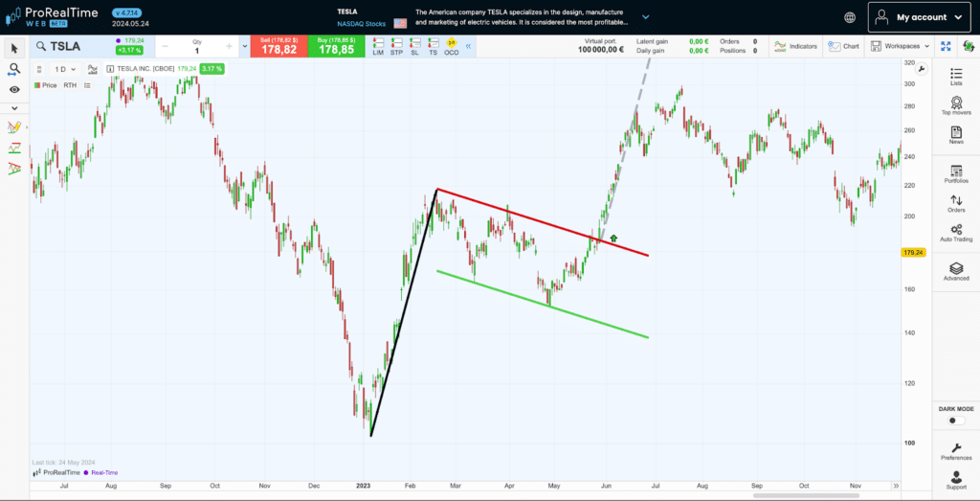This screenshot has height=501, width=980.
Task: Toggle the RTH trading hours button
Action: click(70, 85)
